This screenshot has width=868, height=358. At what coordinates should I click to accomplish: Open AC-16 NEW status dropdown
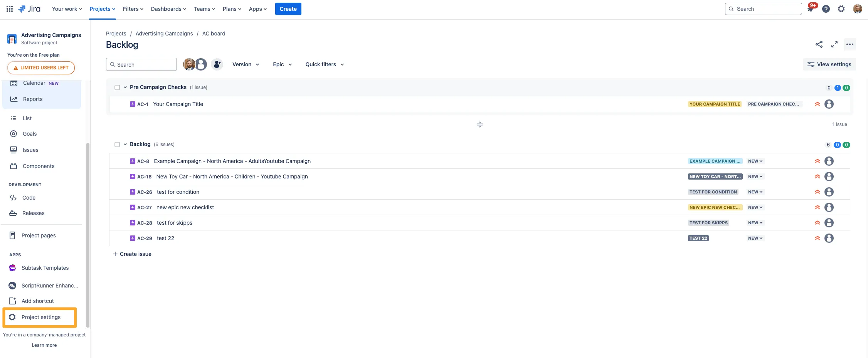(x=755, y=176)
